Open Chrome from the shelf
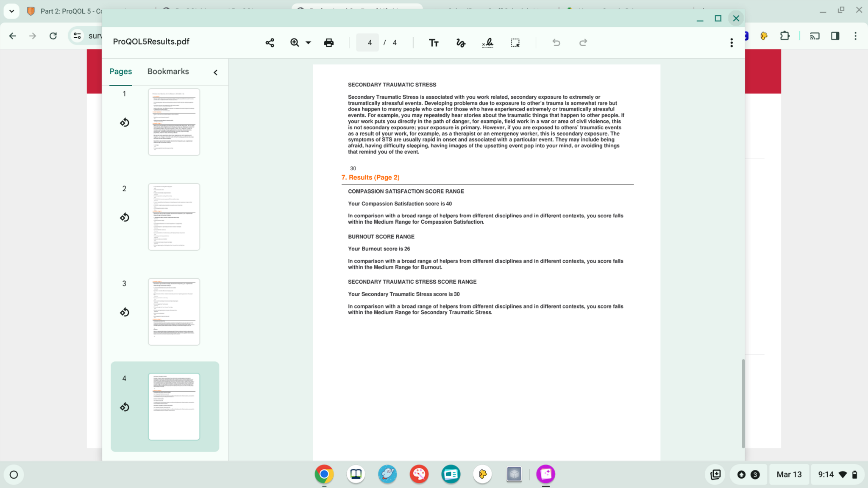 (324, 474)
